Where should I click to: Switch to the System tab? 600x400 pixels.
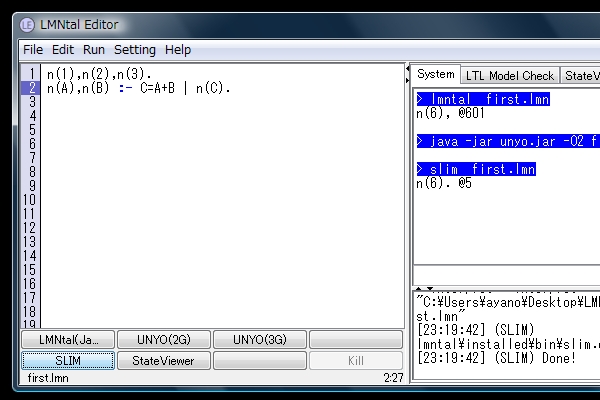(x=436, y=75)
